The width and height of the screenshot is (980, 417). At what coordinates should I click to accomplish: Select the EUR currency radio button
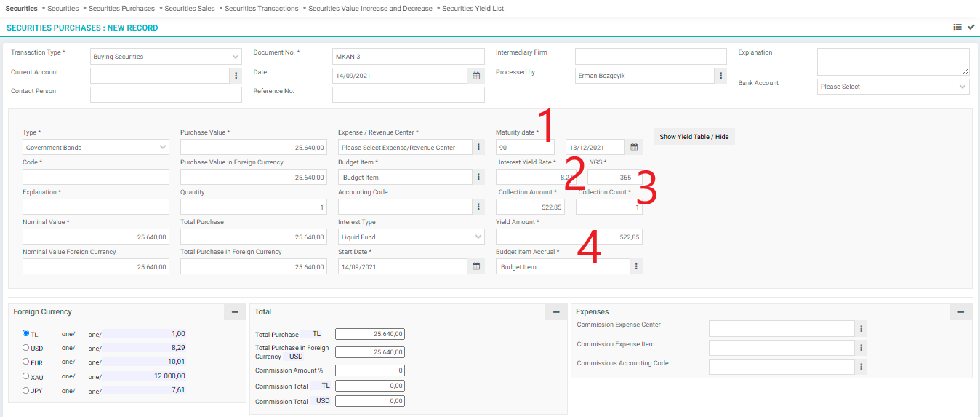(26, 362)
